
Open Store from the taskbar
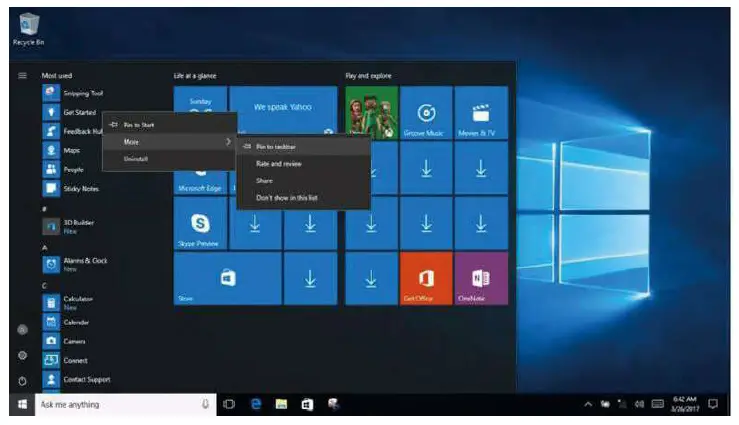(307, 404)
